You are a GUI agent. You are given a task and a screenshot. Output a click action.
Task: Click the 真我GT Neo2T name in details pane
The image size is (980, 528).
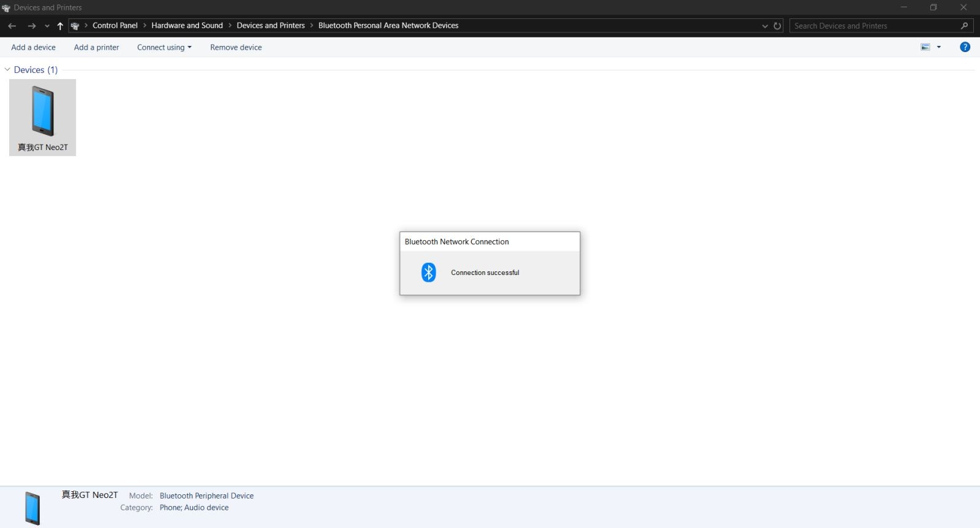pos(89,495)
